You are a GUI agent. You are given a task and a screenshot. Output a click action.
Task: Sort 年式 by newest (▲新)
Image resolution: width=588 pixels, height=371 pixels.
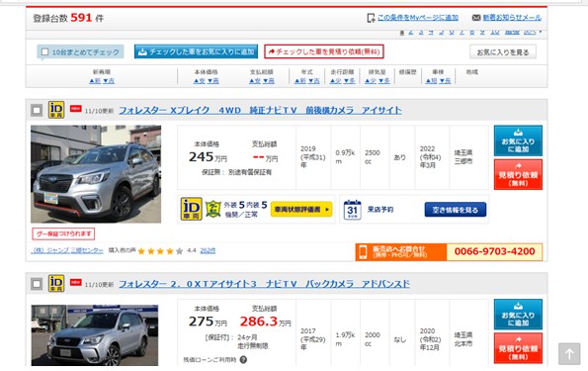300,81
